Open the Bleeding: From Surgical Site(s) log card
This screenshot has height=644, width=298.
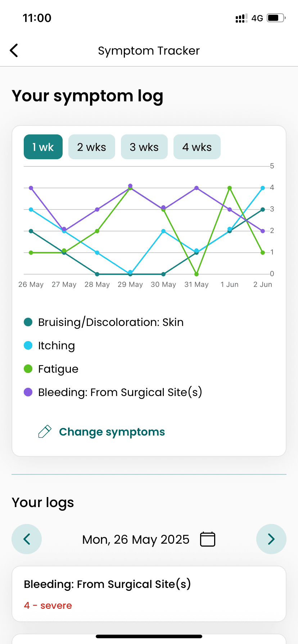click(149, 594)
